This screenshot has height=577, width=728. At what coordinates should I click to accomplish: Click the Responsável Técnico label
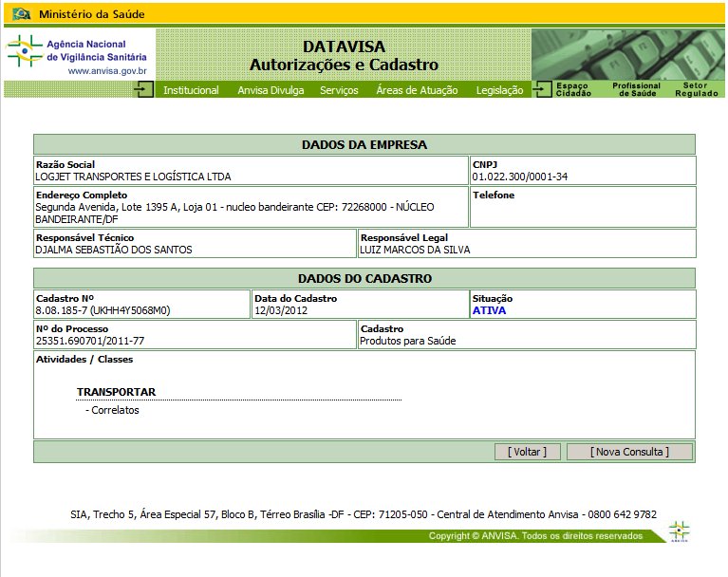click(x=85, y=237)
